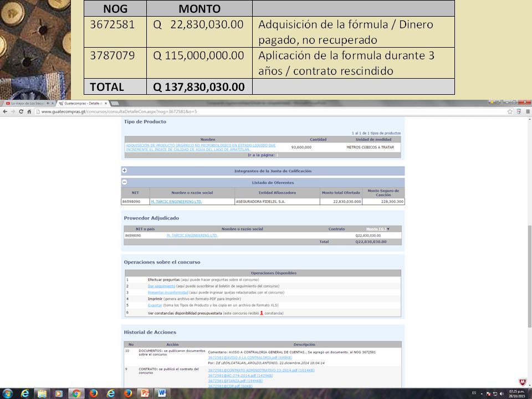Open the AC-274-2014.pdf document
This screenshot has height=399, width=532.
coord(241,376)
